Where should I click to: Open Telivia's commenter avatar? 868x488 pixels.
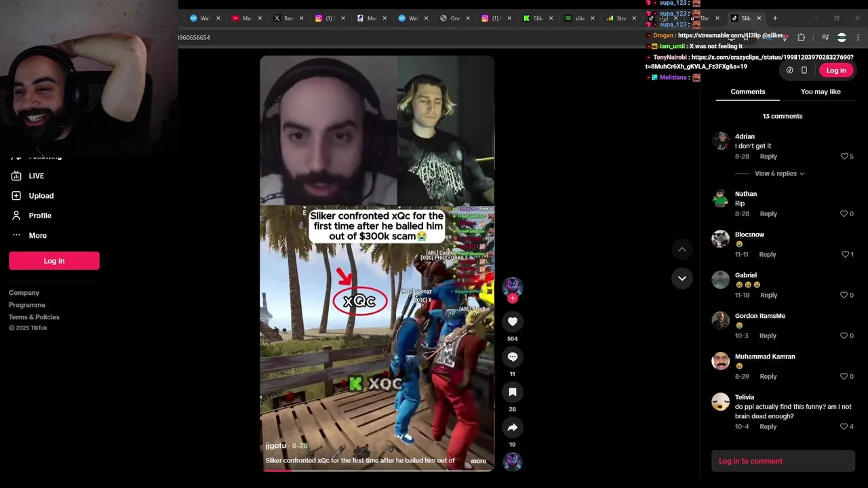click(x=721, y=402)
